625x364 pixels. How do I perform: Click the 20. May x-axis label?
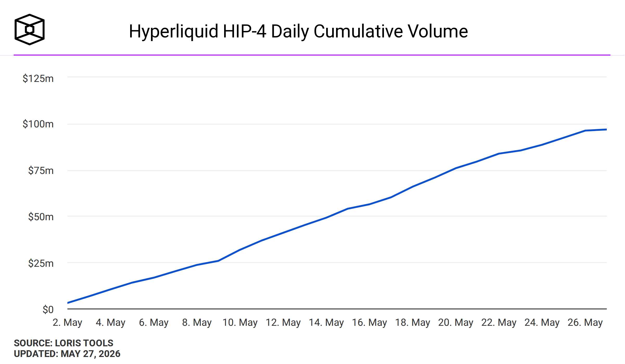pos(456,323)
